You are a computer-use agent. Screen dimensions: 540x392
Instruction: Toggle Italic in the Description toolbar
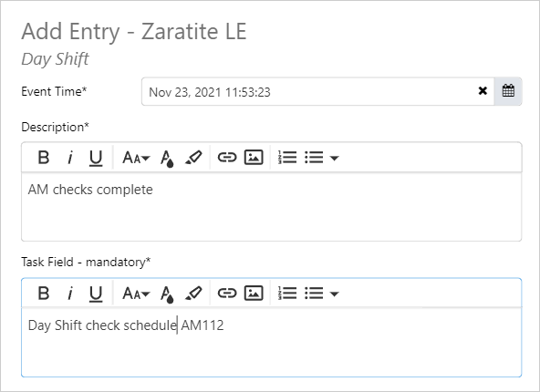point(70,158)
